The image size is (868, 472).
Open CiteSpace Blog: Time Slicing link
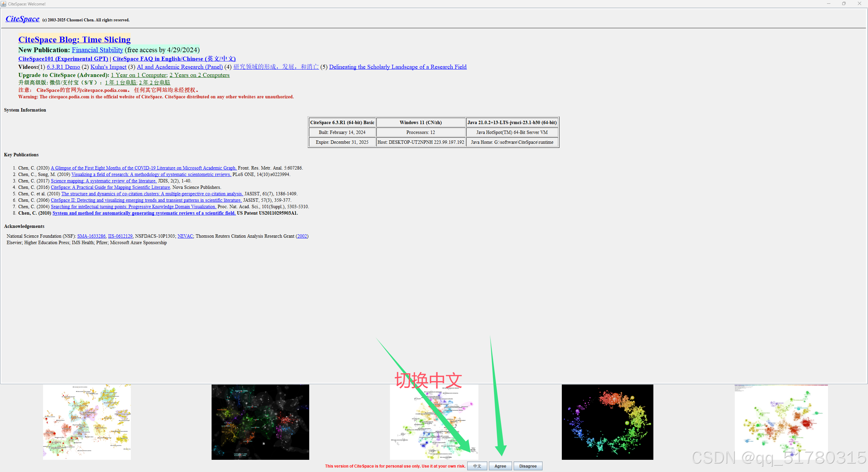74,40
